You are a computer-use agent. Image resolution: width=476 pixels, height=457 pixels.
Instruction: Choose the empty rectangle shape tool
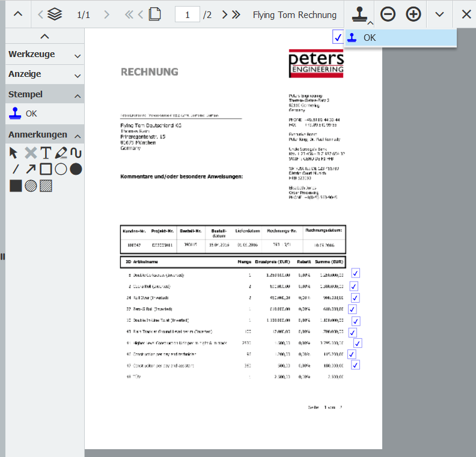(46, 169)
